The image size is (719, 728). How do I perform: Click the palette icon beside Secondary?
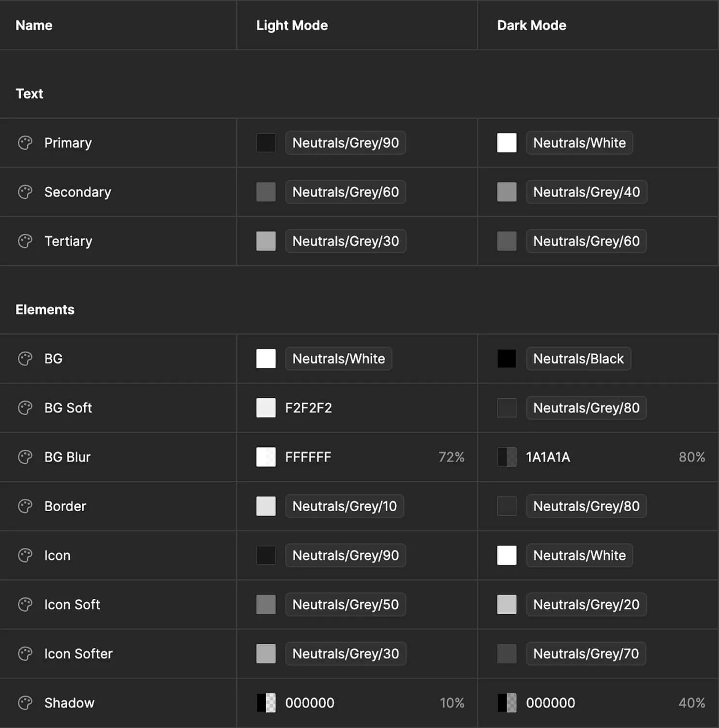pos(25,192)
